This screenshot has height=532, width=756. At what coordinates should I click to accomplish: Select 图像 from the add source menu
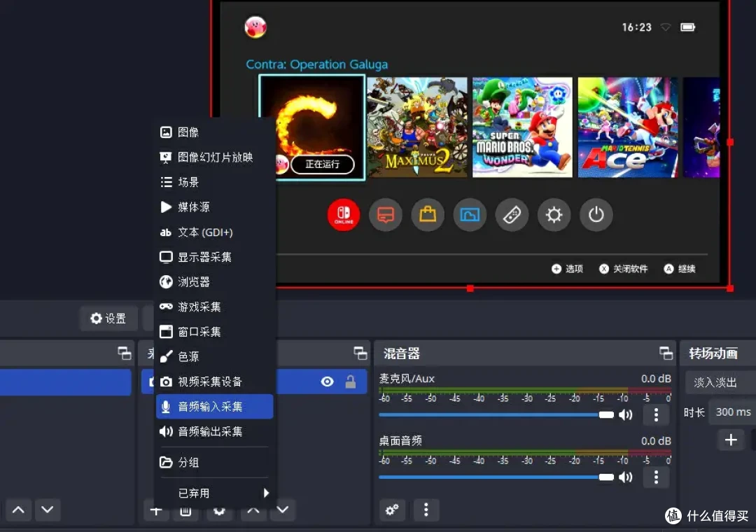click(215, 132)
